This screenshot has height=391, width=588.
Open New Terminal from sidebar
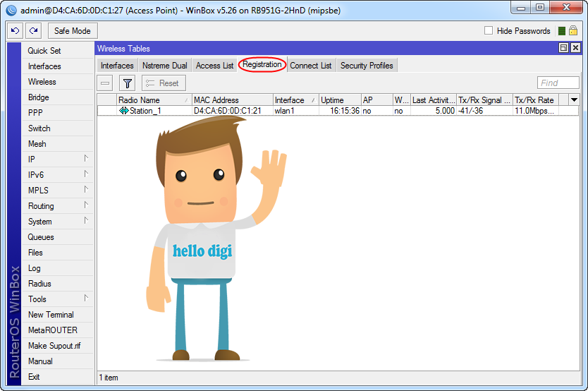coord(57,315)
